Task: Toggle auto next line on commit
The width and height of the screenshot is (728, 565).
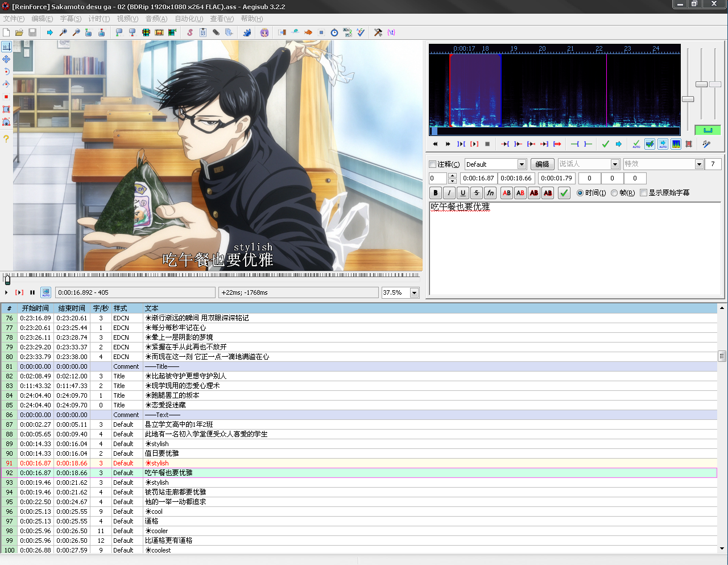Action: (x=650, y=144)
